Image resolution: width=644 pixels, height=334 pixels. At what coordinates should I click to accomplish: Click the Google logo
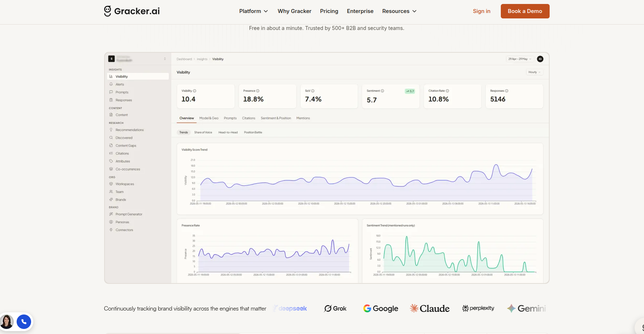(381, 308)
